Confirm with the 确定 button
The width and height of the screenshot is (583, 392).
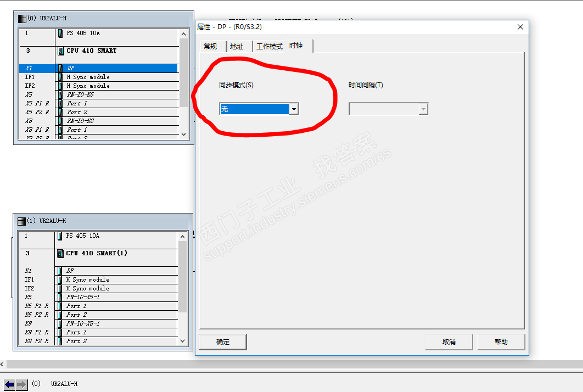coord(223,342)
